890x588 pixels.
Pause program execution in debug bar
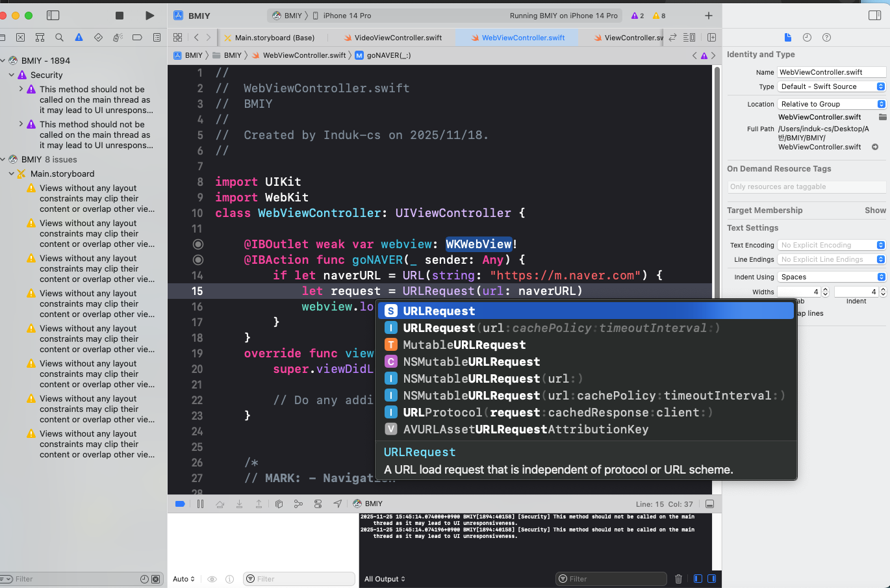click(200, 504)
